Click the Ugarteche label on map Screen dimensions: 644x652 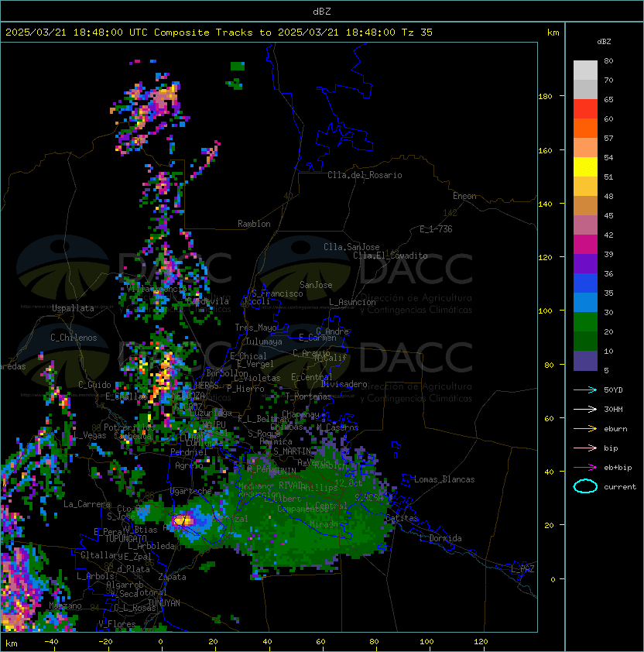tap(191, 491)
